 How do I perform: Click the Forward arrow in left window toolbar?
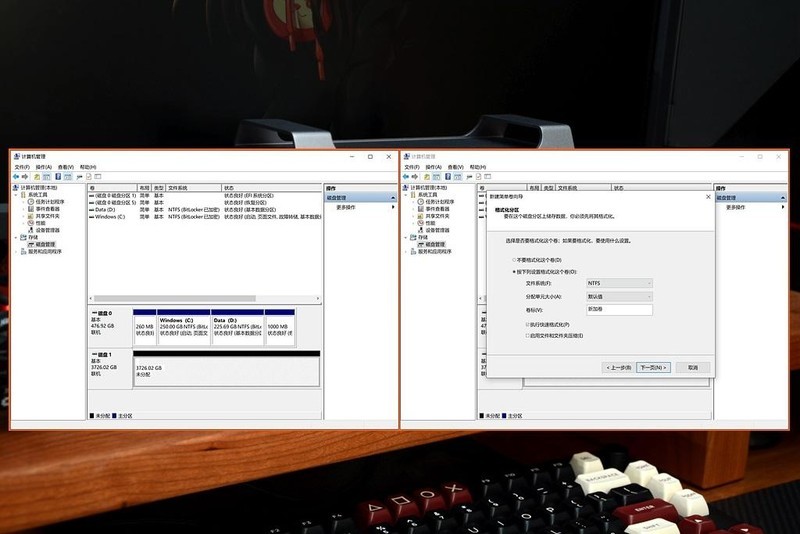pyautogui.click(x=25, y=176)
